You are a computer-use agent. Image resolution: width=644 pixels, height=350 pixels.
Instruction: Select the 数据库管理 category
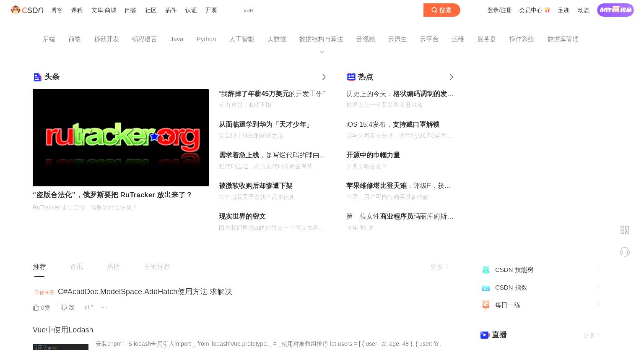tap(563, 39)
